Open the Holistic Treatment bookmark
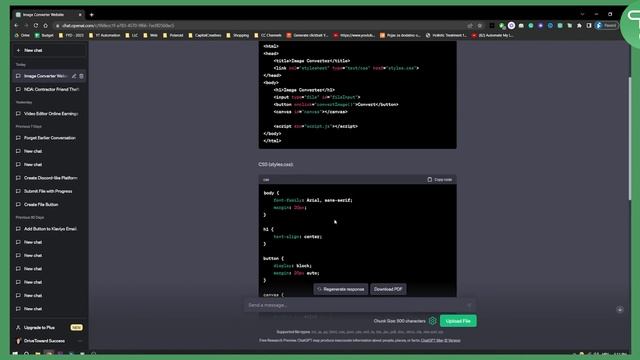640x360 pixels. click(447, 36)
